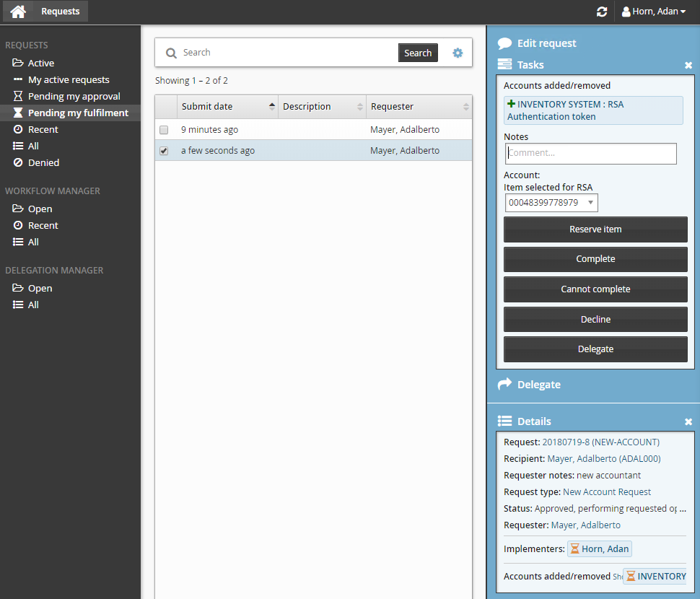The image size is (700, 599).
Task: Expand the RSA item selection dropdown
Action: point(551,203)
